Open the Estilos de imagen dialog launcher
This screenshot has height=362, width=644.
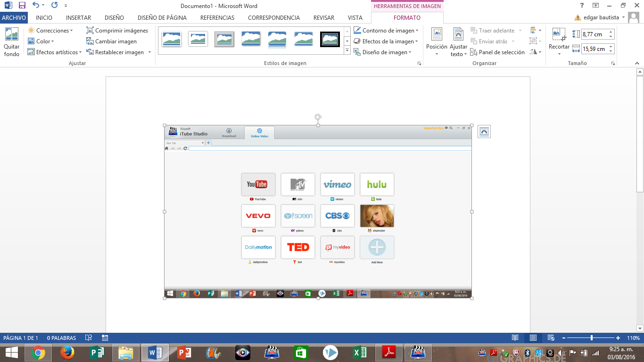[x=419, y=63]
